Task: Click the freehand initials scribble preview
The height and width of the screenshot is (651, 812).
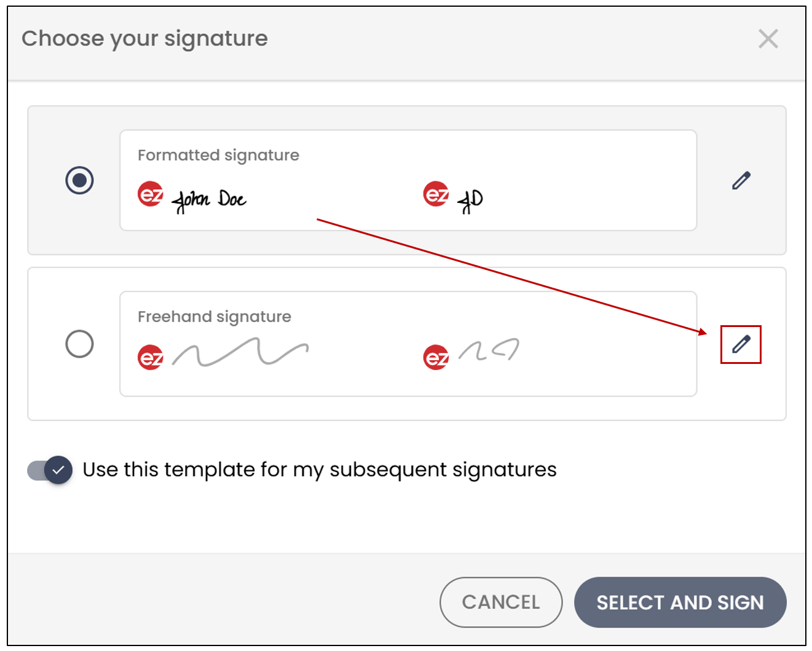Action: pos(489,350)
